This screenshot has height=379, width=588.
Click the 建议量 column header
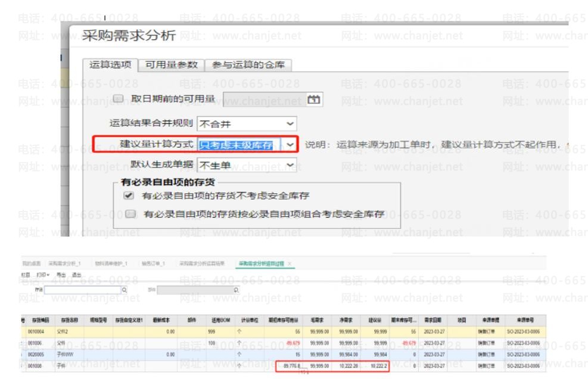click(x=375, y=320)
